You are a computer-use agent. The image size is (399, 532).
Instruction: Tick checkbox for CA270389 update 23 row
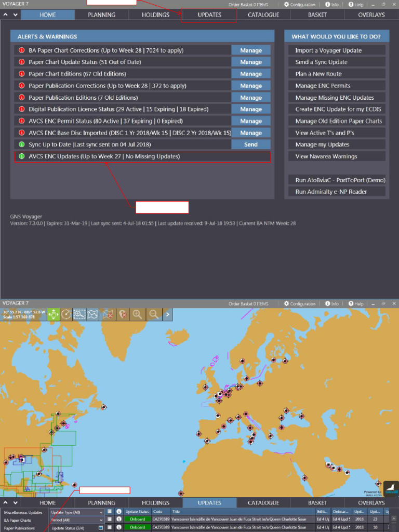110,519
